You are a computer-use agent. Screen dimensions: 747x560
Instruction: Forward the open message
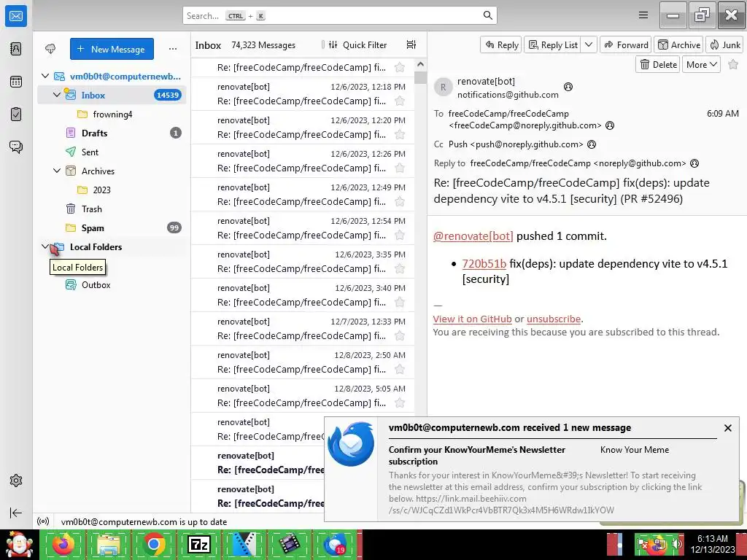[x=626, y=44]
